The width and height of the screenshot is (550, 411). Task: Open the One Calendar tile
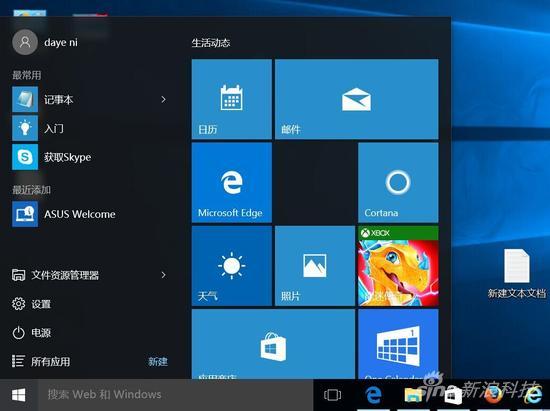(x=398, y=344)
